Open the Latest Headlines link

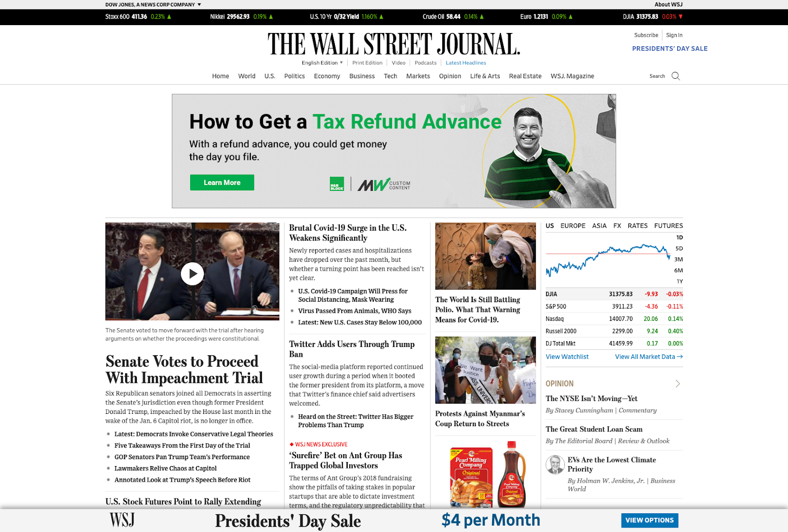pyautogui.click(x=466, y=63)
